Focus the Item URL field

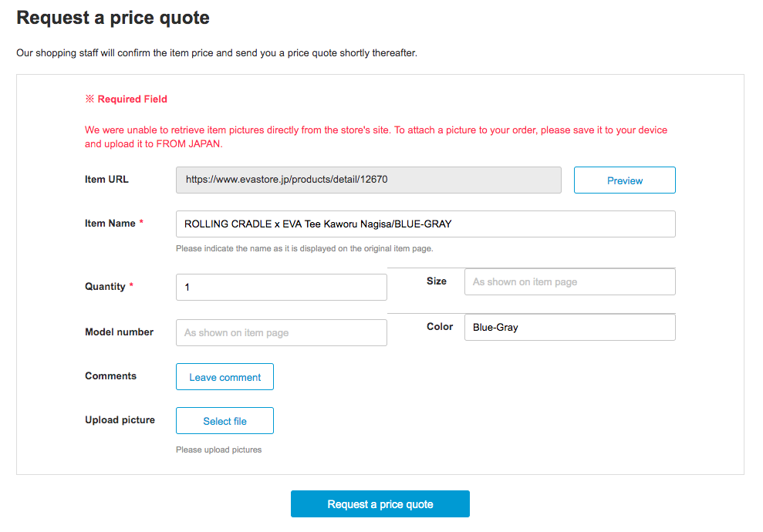368,180
